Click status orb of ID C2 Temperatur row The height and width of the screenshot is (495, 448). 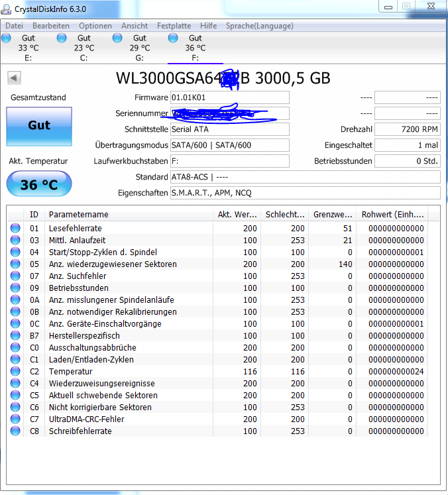coord(15,371)
